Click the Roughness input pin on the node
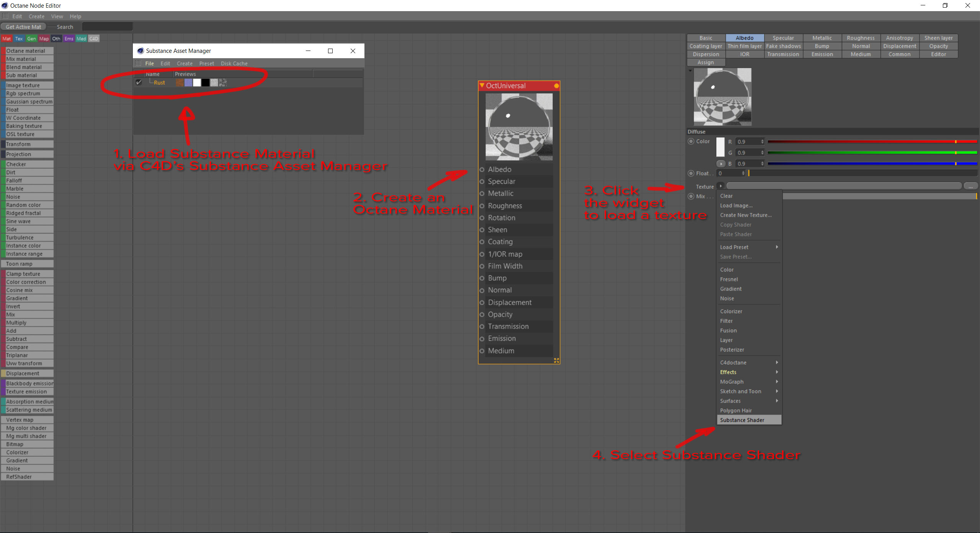The height and width of the screenshot is (533, 980). coord(482,206)
